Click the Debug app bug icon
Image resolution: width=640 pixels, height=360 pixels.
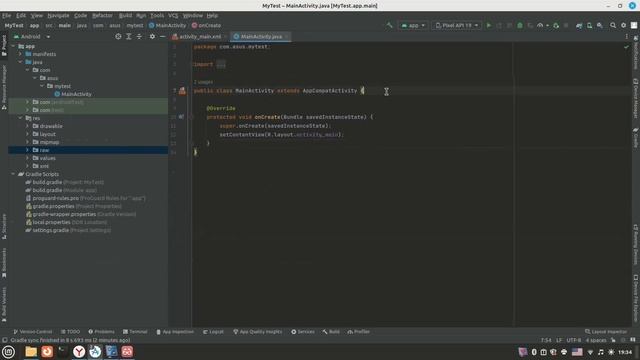click(520, 25)
